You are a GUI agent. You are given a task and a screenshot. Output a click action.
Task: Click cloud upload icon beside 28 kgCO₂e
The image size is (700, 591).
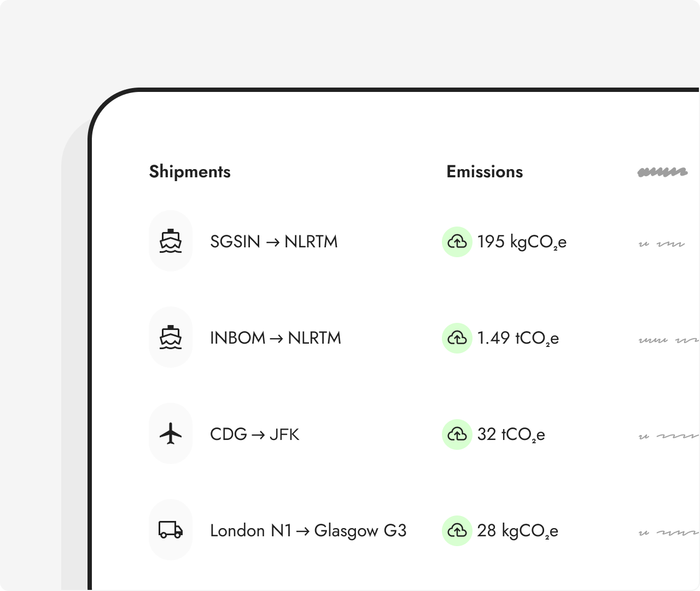tap(457, 530)
